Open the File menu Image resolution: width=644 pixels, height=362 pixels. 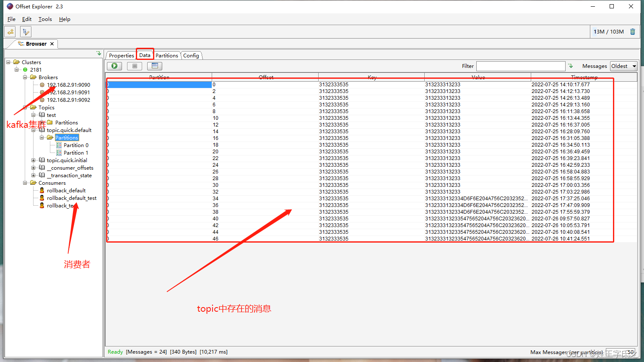[x=11, y=19]
